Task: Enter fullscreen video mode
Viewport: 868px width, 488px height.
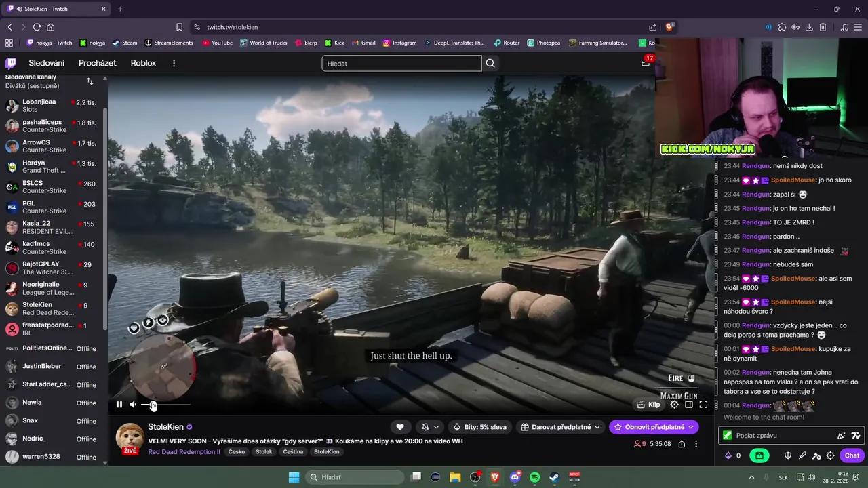Action: 703,405
